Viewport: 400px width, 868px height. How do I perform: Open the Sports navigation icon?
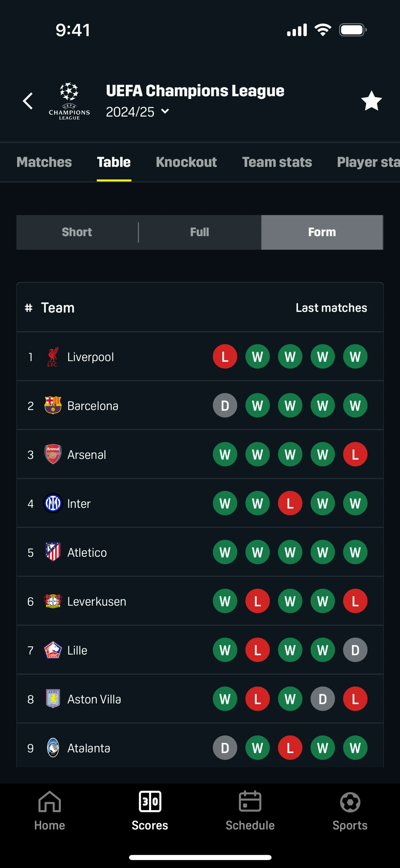pos(350,802)
